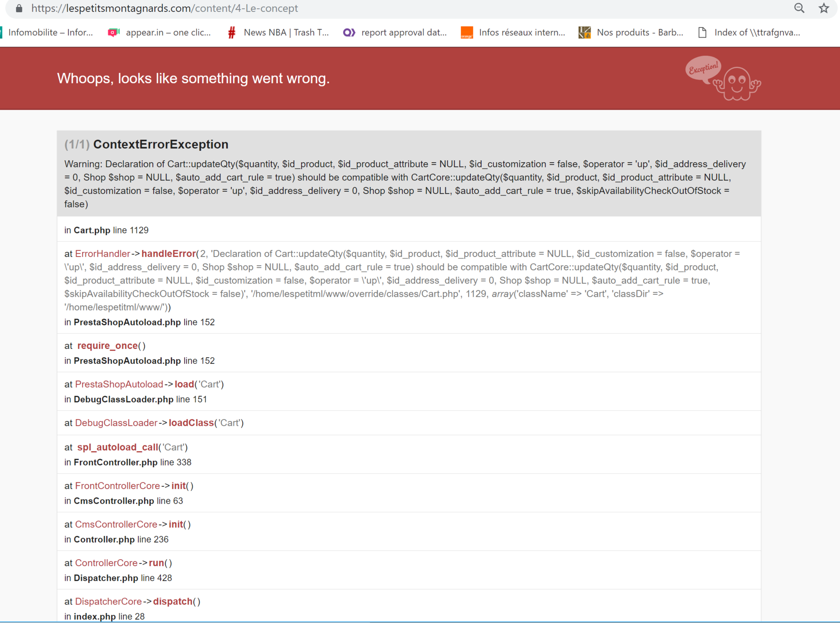Click the load('Cart') method name
Viewport: 840px width, 623px height.
click(184, 384)
